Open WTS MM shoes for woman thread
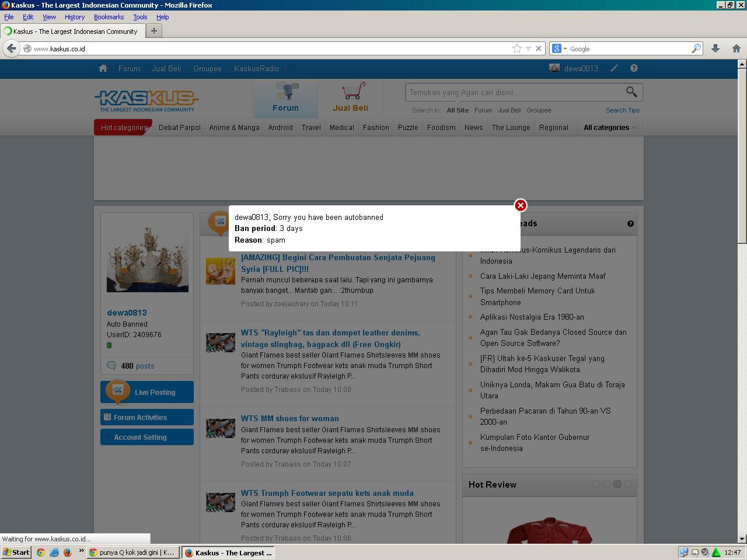 tap(289, 418)
